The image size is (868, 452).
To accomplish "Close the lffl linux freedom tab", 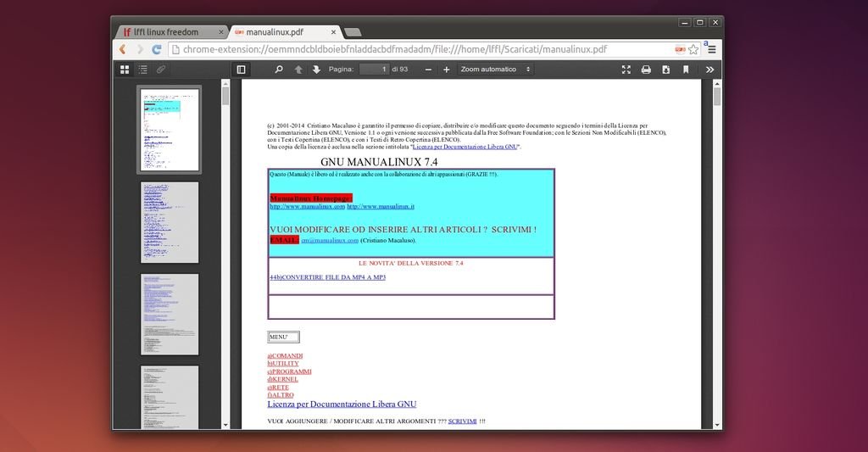I will [221, 32].
